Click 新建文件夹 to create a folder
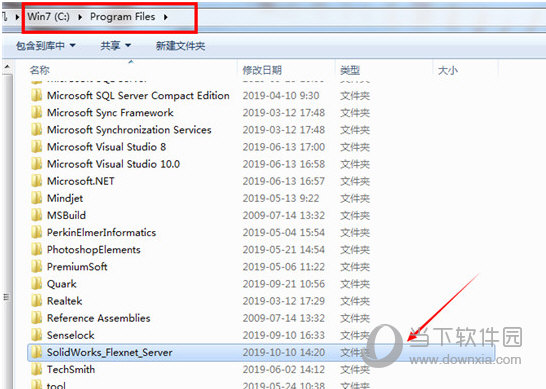 pyautogui.click(x=180, y=46)
